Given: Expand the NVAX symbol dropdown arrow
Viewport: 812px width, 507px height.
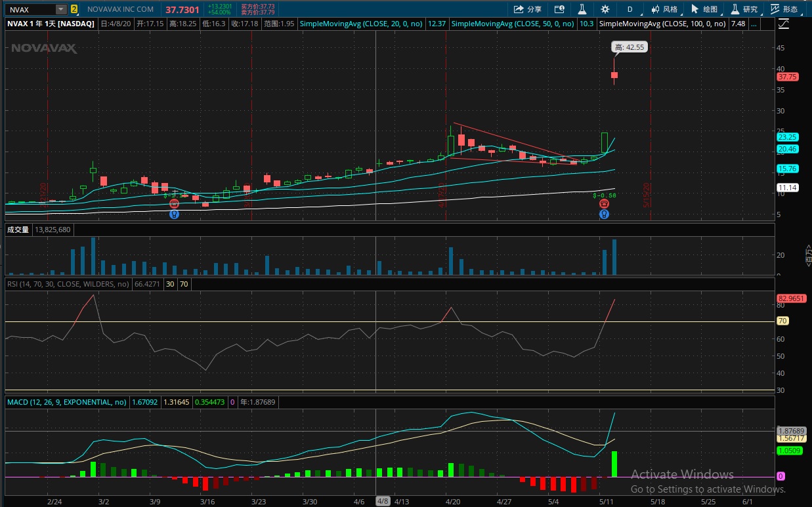Looking at the screenshot, I should click(x=61, y=9).
